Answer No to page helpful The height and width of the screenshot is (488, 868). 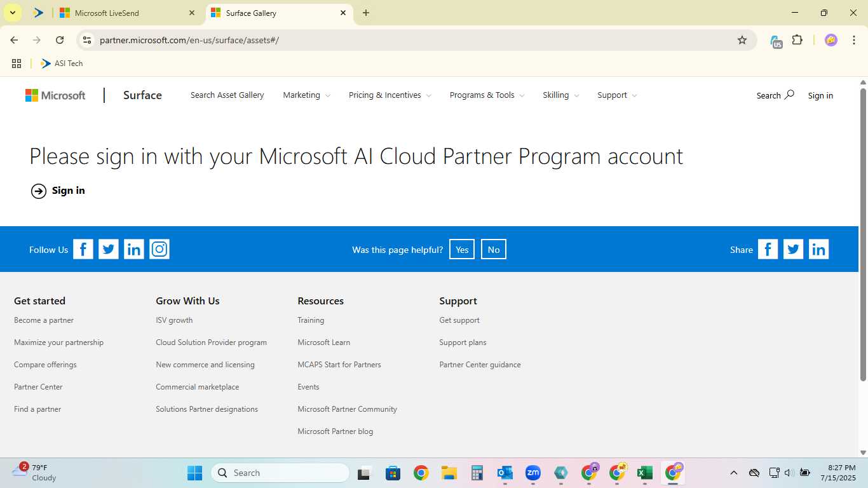click(x=494, y=250)
